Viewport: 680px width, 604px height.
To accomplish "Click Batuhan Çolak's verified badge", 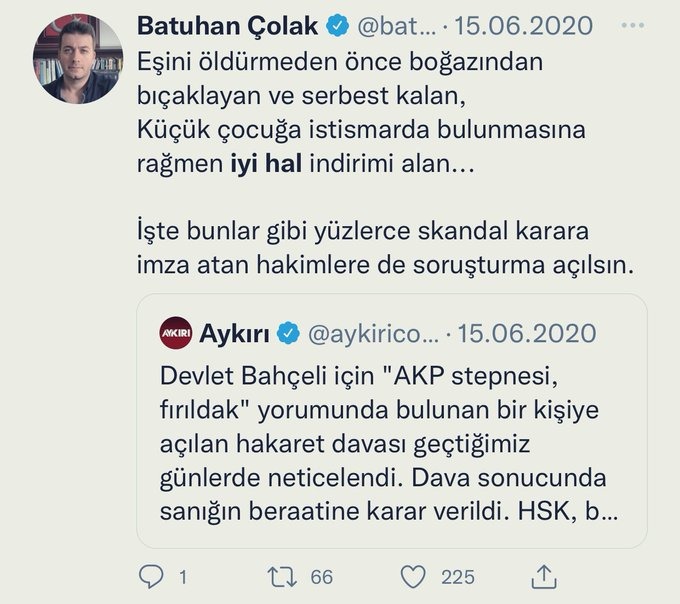I will (336, 24).
